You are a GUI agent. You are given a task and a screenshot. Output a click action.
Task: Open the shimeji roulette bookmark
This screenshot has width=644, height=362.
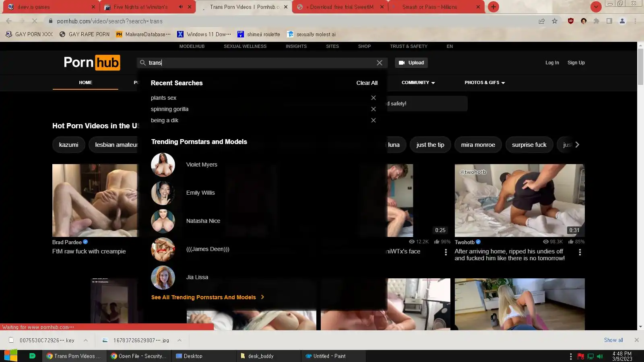click(259, 34)
